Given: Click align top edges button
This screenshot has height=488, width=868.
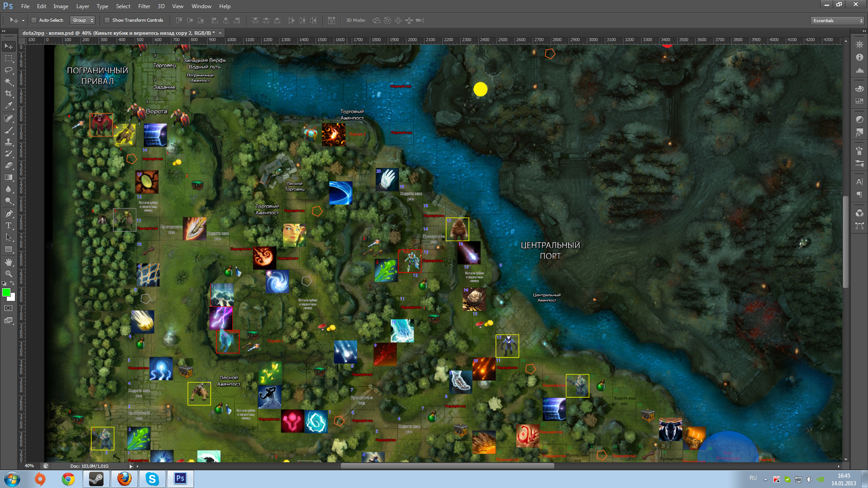Looking at the screenshot, I should [x=179, y=20].
